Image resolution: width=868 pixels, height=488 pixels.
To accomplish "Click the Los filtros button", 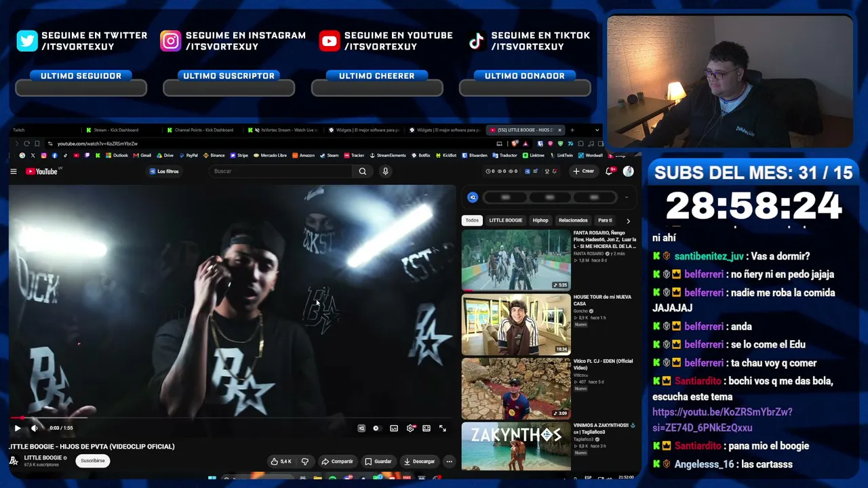I will [164, 171].
